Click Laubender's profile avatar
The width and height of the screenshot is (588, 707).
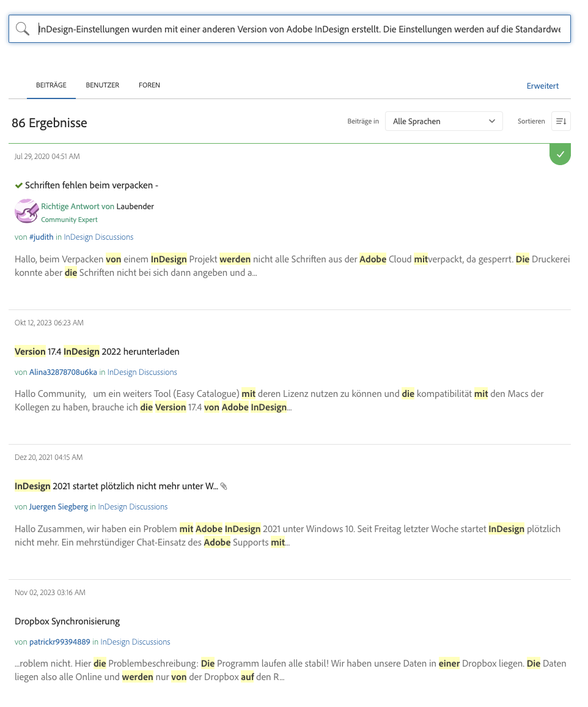click(26, 211)
